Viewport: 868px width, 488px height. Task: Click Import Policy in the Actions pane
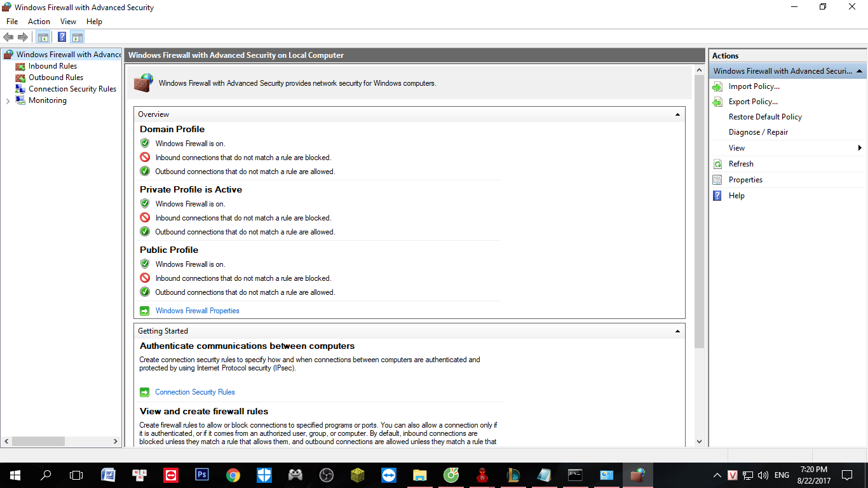click(754, 86)
